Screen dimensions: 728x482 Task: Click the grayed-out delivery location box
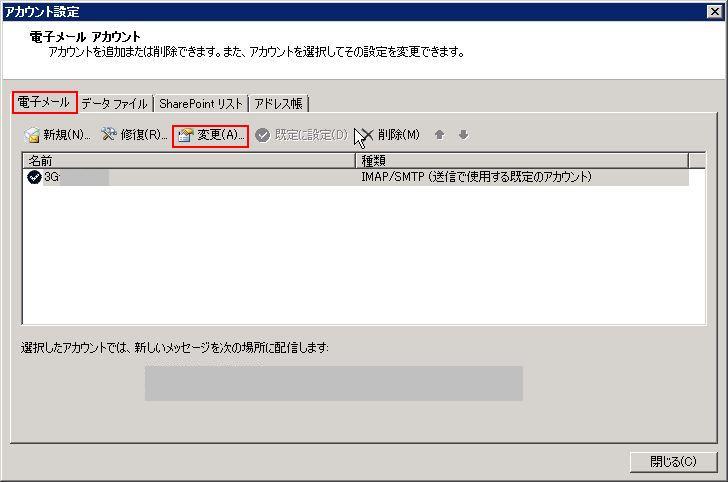pyautogui.click(x=333, y=383)
